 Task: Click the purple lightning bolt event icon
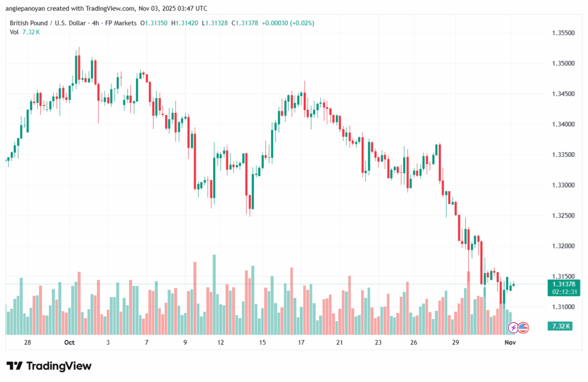tap(513, 327)
